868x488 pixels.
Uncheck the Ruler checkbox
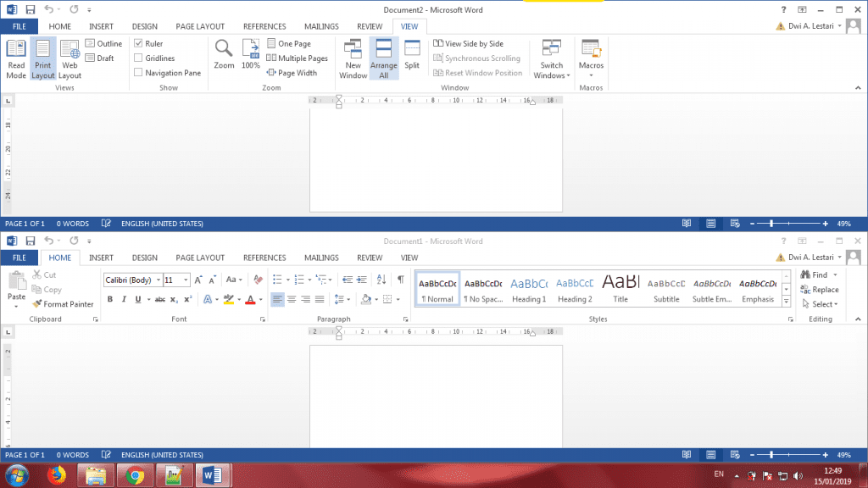(138, 43)
